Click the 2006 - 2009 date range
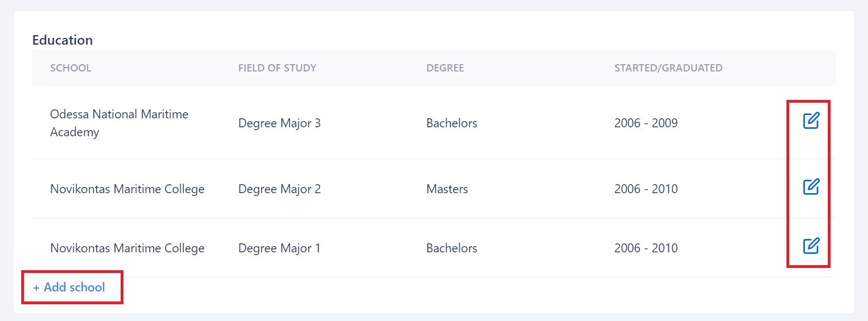The width and height of the screenshot is (868, 321). click(x=646, y=123)
